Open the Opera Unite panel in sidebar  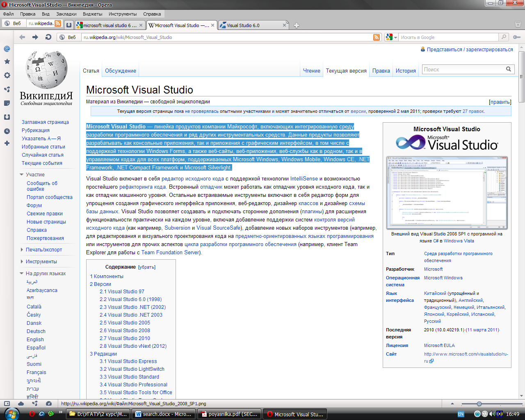pos(7,89)
